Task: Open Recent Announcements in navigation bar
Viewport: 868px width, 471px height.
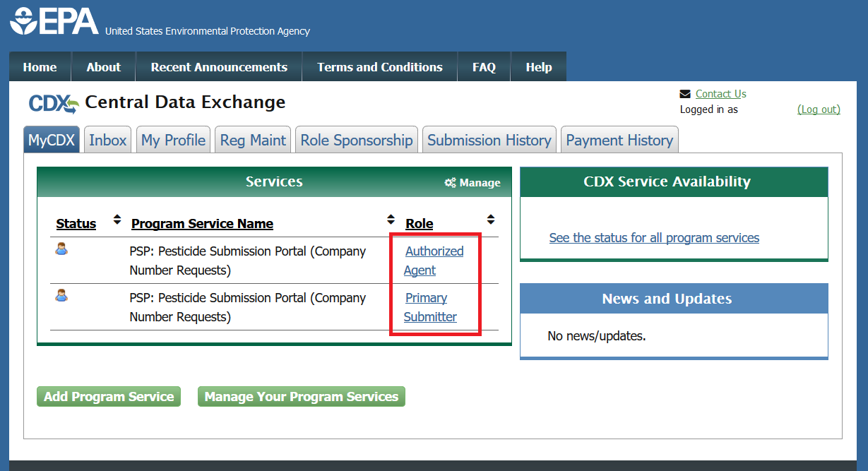Action: click(x=219, y=67)
